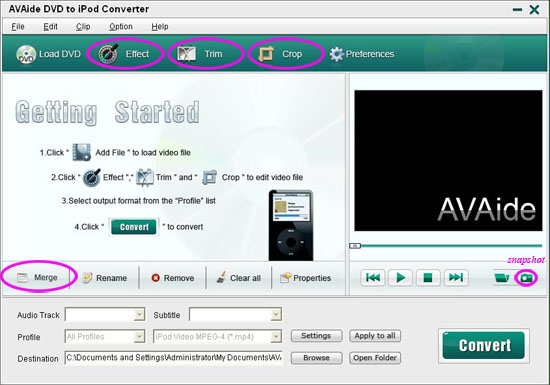
Task: Take a snapshot with camera icon
Action: point(526,278)
